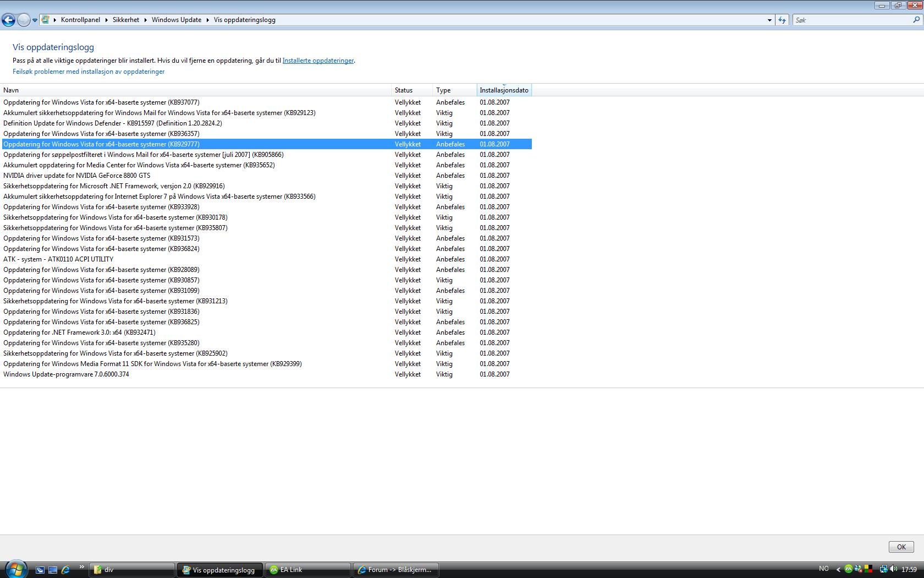The height and width of the screenshot is (578, 924).
Task: Open the volume speaker tray icon
Action: (893, 569)
